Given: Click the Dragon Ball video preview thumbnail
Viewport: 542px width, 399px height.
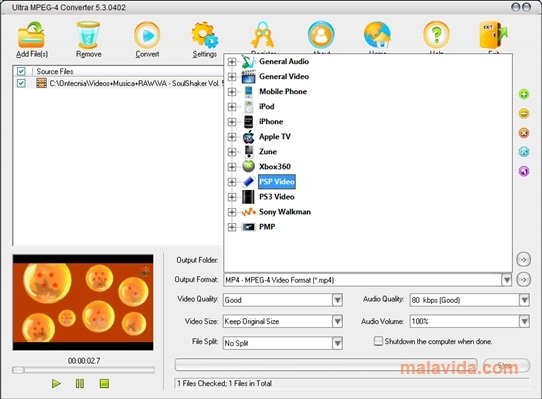Looking at the screenshot, I should [83, 303].
